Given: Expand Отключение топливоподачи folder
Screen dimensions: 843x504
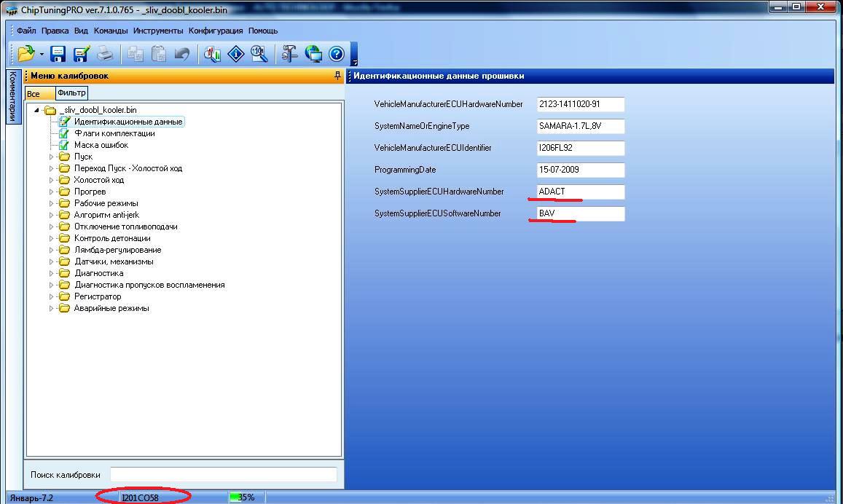Looking at the screenshot, I should pos(52,227).
